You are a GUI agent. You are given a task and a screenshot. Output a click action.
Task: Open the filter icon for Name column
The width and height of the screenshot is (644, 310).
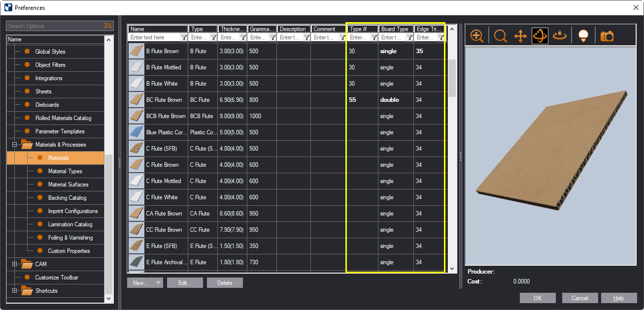(x=184, y=37)
